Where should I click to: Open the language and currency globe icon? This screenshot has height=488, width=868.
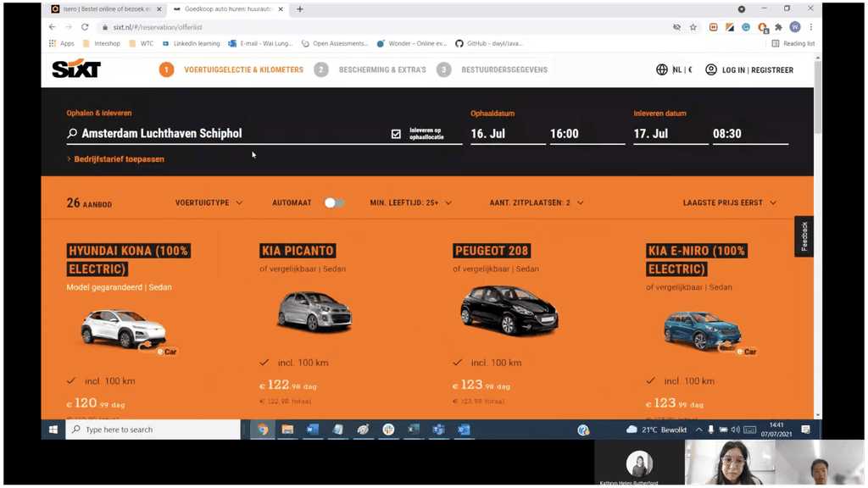click(x=661, y=69)
